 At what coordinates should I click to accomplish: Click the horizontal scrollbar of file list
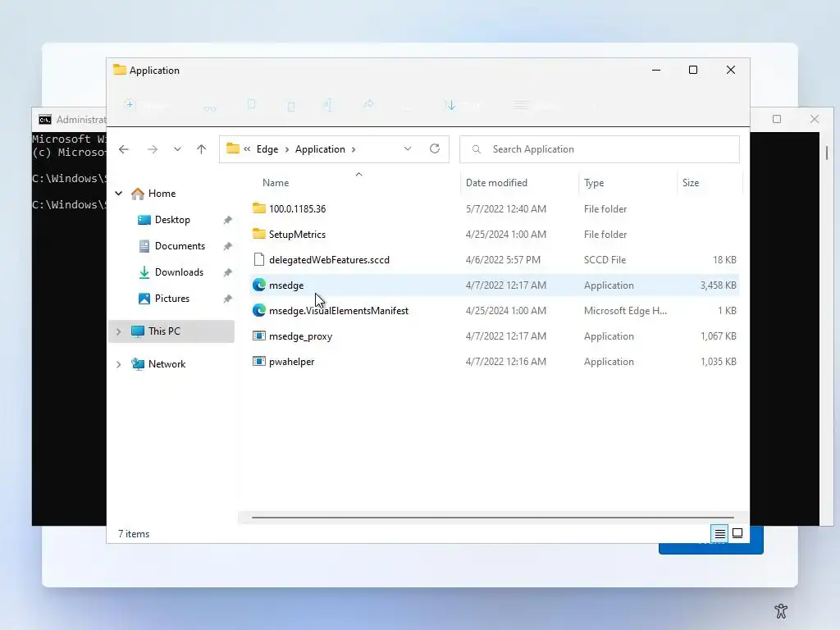pos(492,518)
